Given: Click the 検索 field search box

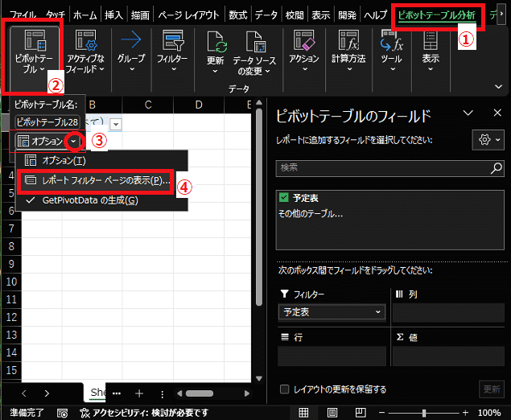Looking at the screenshot, I should (385, 168).
